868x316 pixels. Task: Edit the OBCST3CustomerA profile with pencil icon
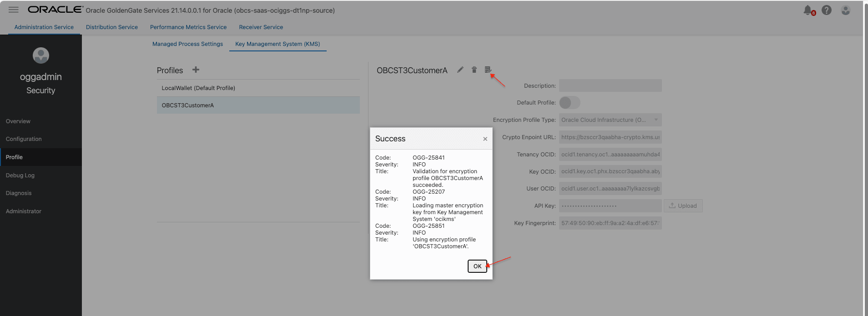[x=460, y=70]
